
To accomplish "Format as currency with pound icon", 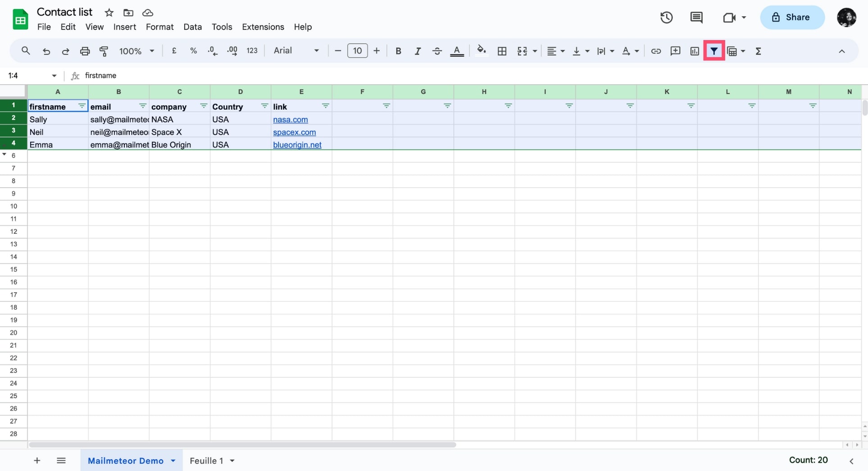I will (x=174, y=51).
